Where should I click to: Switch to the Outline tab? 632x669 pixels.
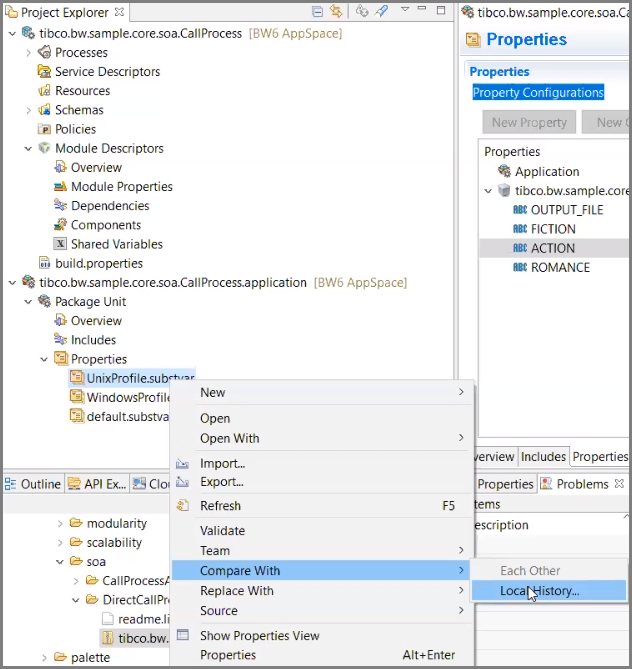34,484
